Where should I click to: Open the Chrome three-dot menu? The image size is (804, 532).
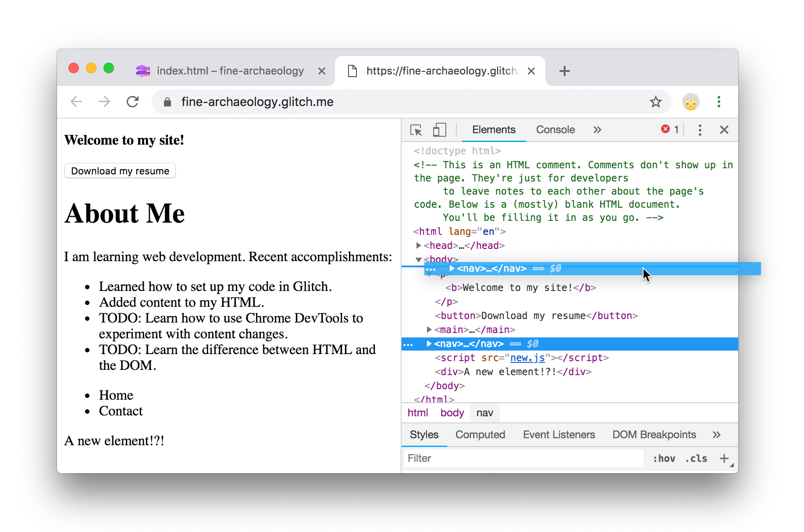coord(719,102)
